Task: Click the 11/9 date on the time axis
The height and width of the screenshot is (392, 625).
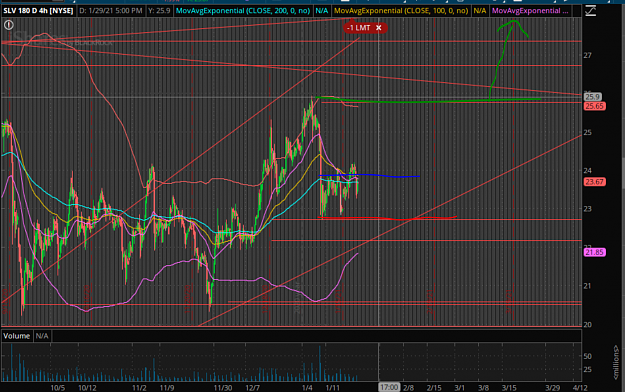Action: [x=167, y=388]
